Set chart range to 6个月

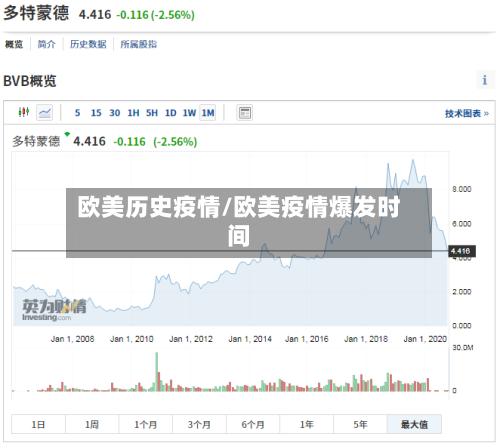point(253,424)
